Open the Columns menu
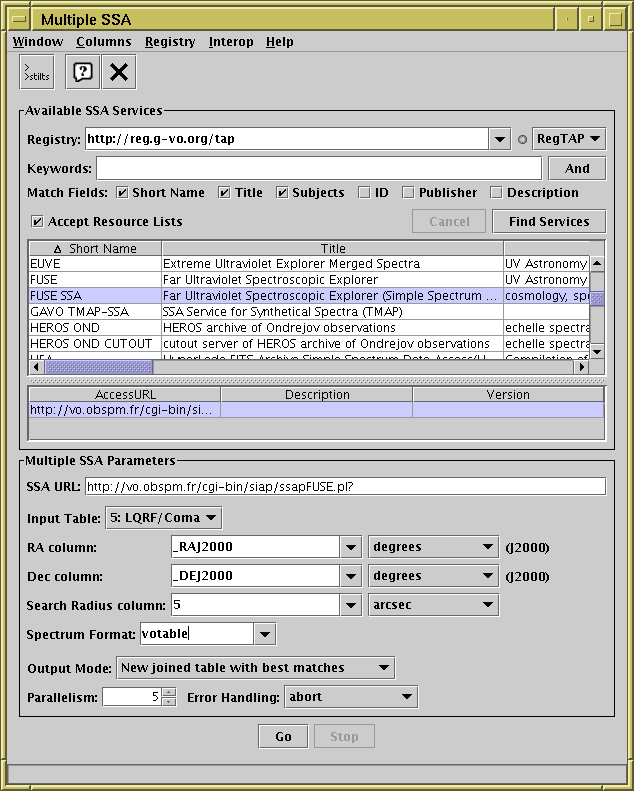Image resolution: width=634 pixels, height=791 pixels. [x=103, y=42]
